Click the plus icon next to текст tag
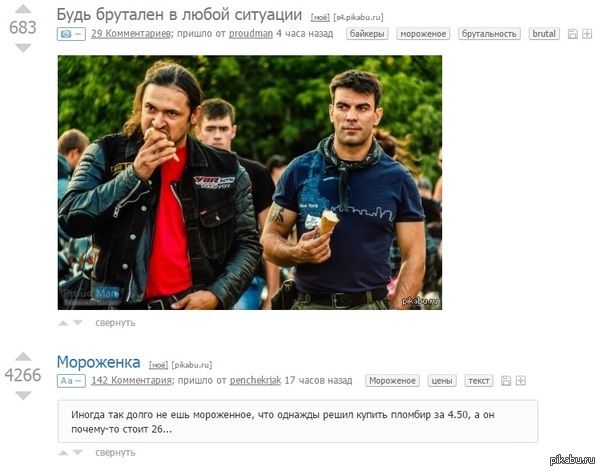This screenshot has width=600, height=471. click(x=520, y=381)
